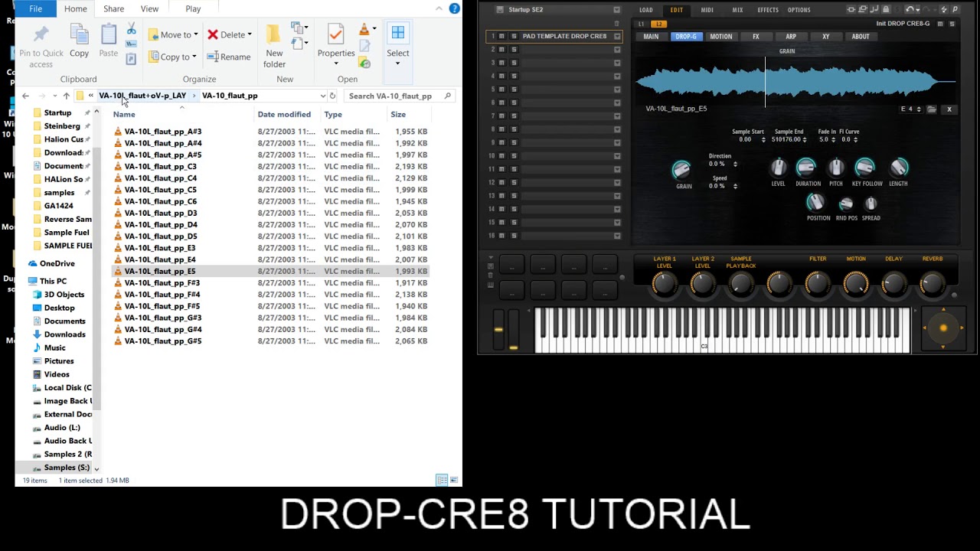Click Copy icon in Explorer Clipboard group
This screenshot has width=980, height=551.
coord(79,34)
